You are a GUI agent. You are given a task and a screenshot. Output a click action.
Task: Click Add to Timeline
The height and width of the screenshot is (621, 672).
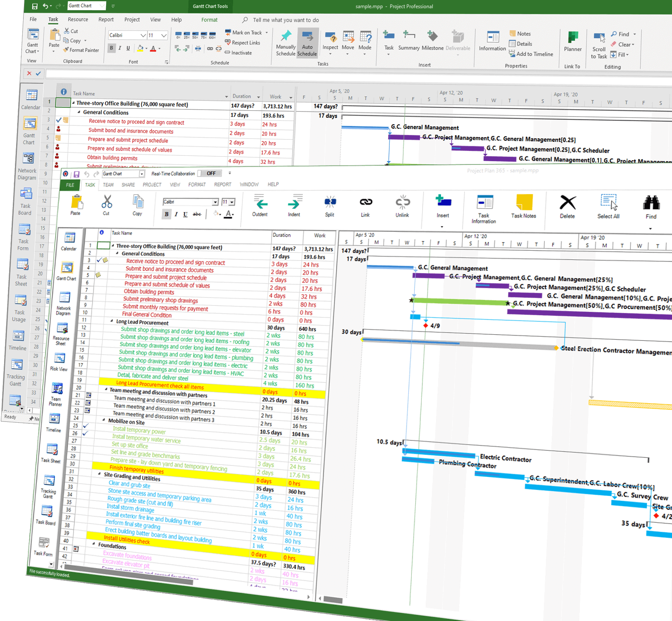(x=531, y=54)
